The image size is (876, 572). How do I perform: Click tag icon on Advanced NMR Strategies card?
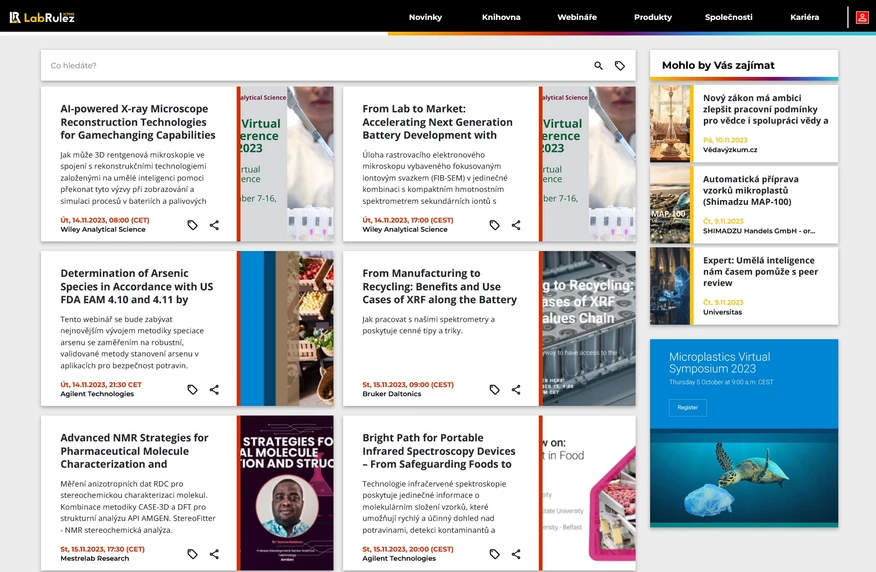pyautogui.click(x=192, y=554)
